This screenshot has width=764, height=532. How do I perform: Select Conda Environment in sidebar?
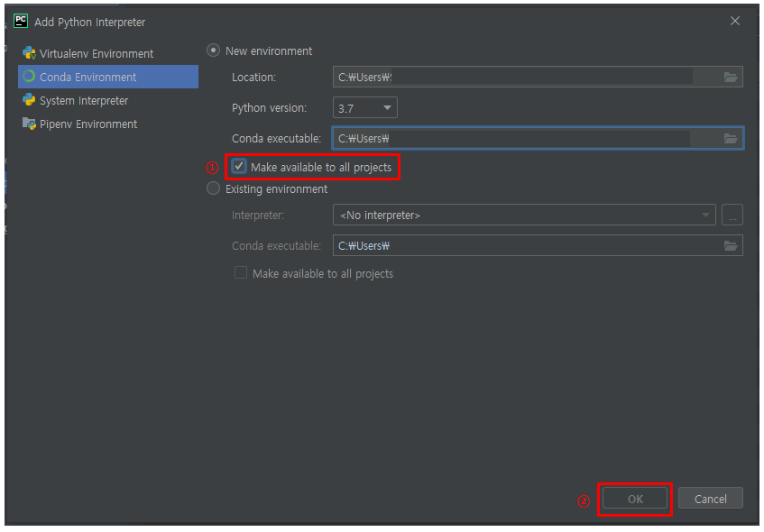(x=108, y=77)
